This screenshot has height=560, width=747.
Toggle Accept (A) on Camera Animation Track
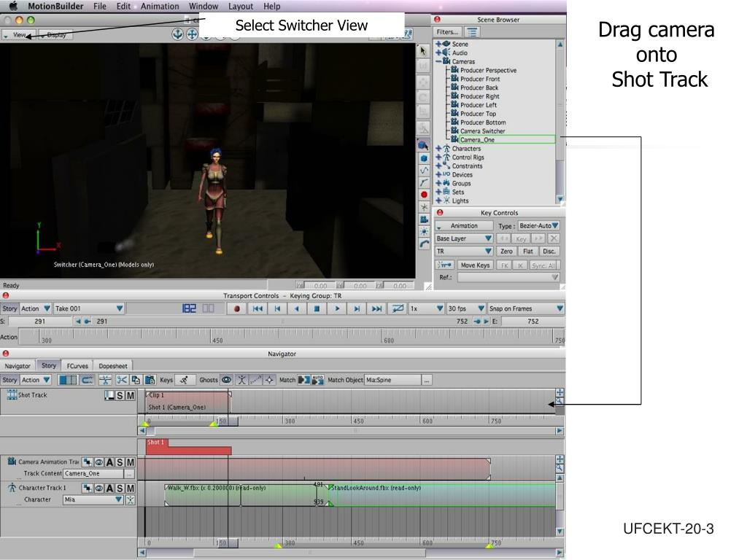coord(109,462)
